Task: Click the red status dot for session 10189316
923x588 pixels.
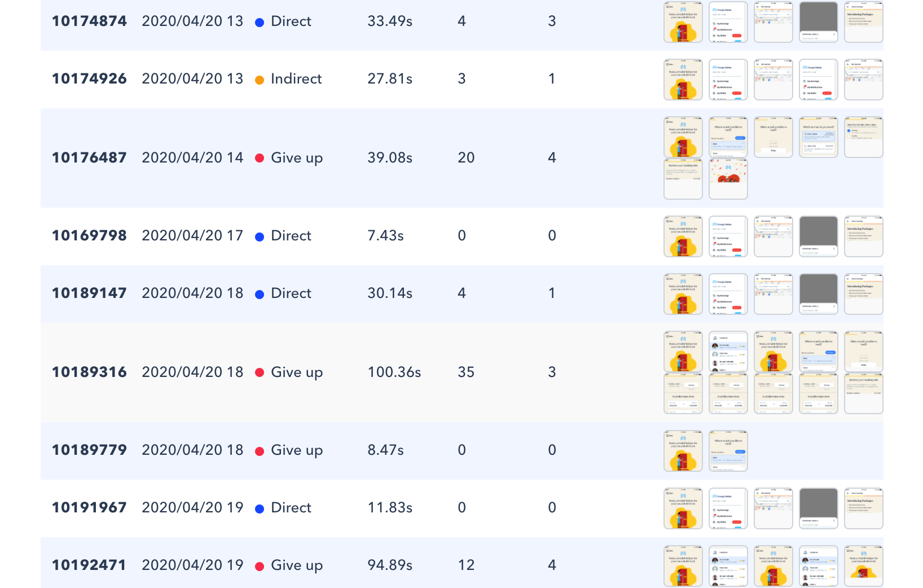Action: point(260,372)
